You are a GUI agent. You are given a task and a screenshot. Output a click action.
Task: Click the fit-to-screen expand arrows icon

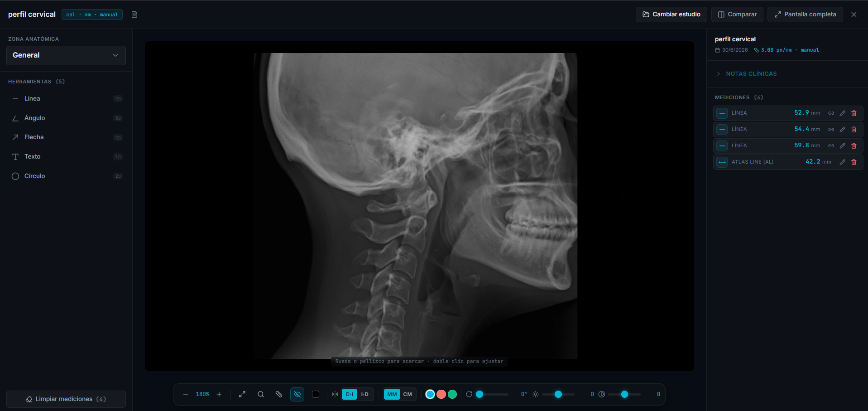click(x=242, y=394)
